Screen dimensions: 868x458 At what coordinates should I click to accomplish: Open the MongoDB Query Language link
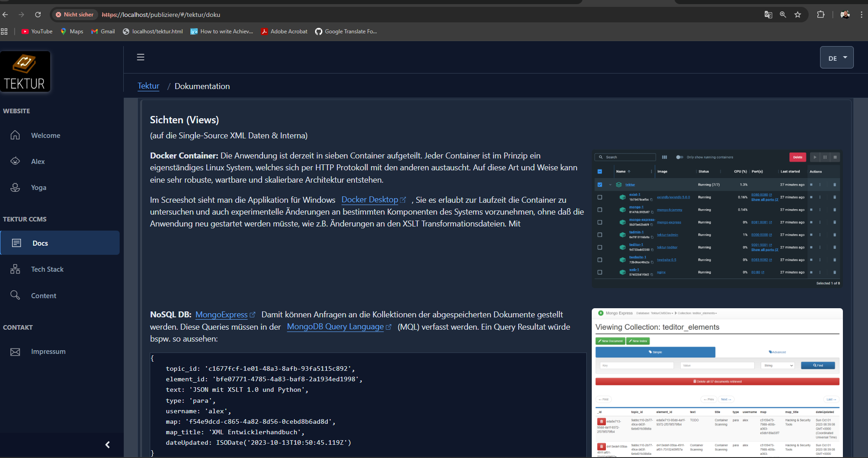335,326
